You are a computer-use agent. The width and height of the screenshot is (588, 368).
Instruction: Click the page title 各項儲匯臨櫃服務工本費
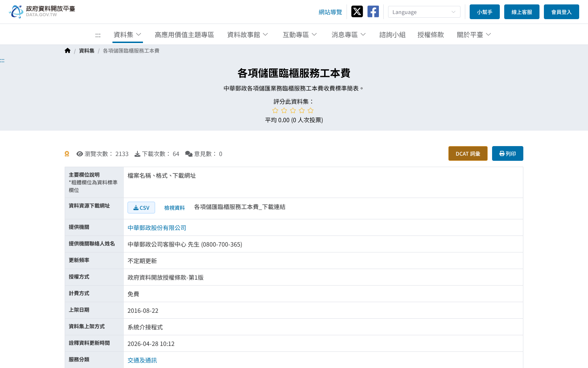(x=294, y=73)
